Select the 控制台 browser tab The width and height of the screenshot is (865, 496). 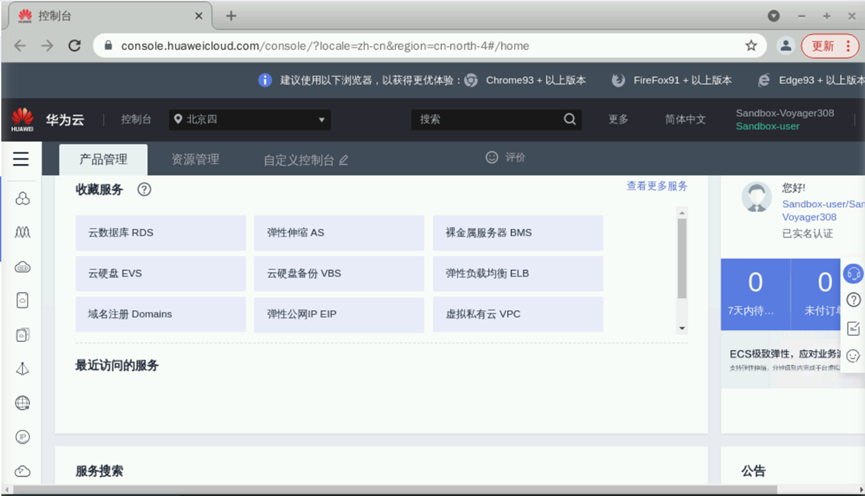click(x=109, y=16)
